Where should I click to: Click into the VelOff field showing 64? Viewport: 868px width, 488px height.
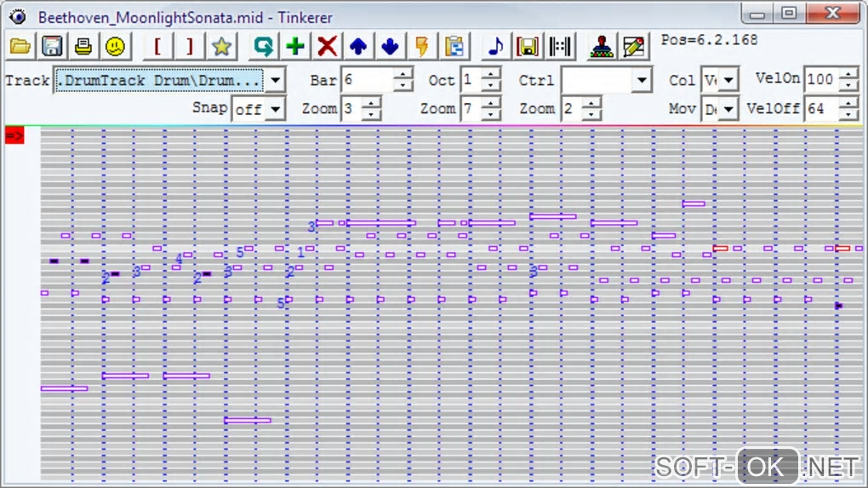tap(821, 109)
